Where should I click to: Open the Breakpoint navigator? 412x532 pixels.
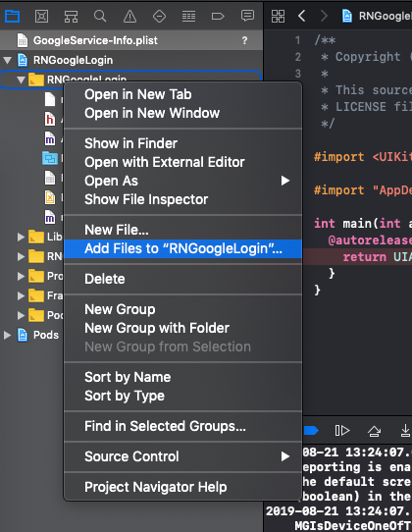pyautogui.click(x=218, y=16)
